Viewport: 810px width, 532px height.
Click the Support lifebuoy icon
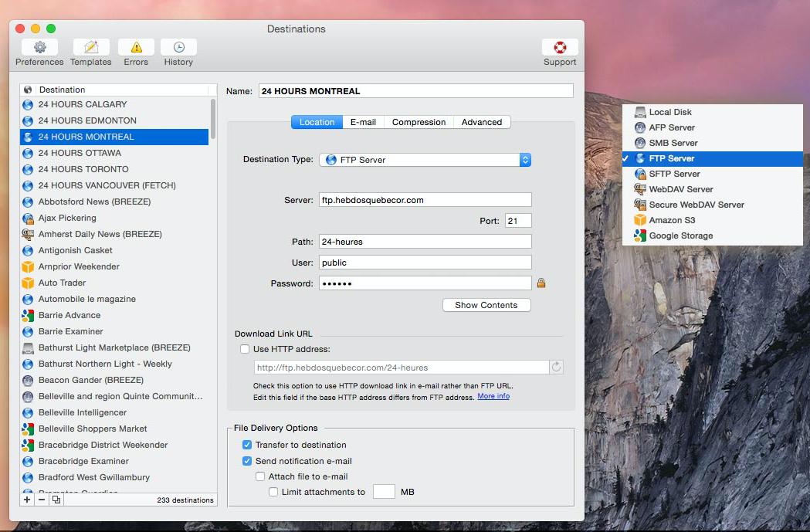(x=560, y=47)
